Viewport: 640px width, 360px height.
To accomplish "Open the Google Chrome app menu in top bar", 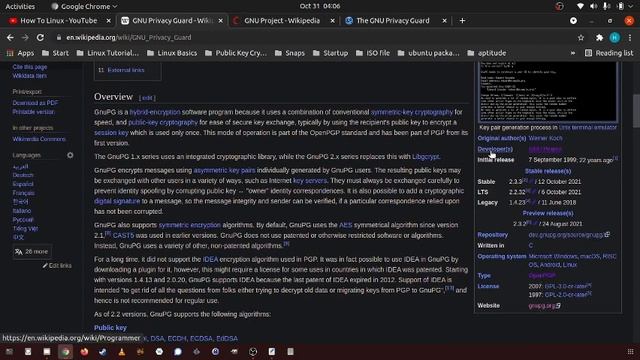I will coord(84,7).
